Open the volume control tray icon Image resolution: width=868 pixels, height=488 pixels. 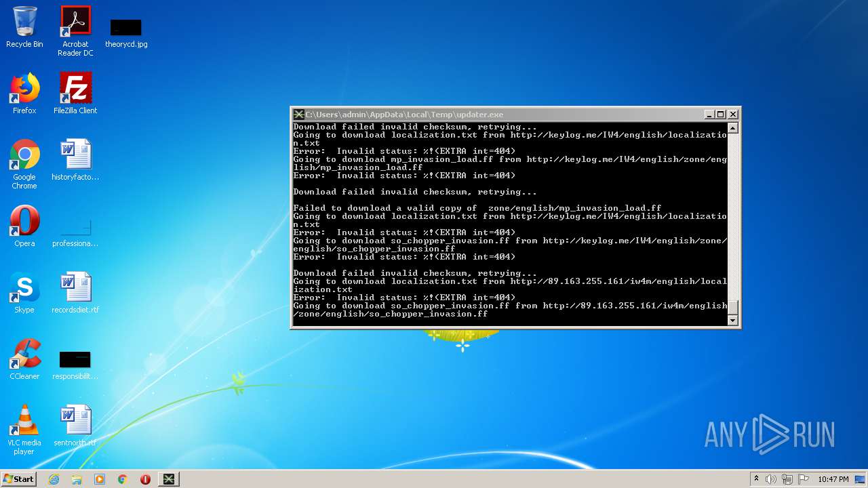click(771, 479)
